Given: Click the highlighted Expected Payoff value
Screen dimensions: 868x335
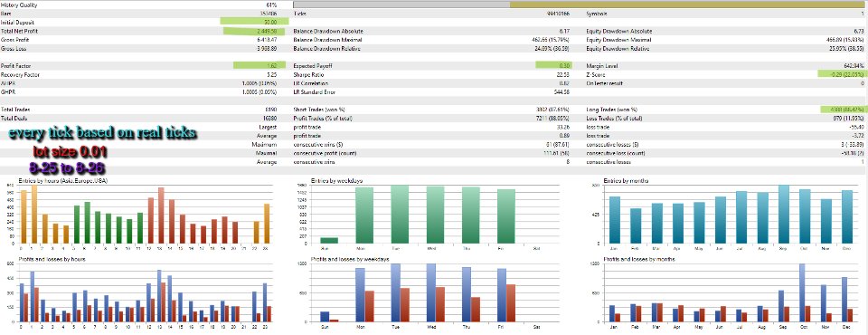Looking at the screenshot, I should pos(553,65).
